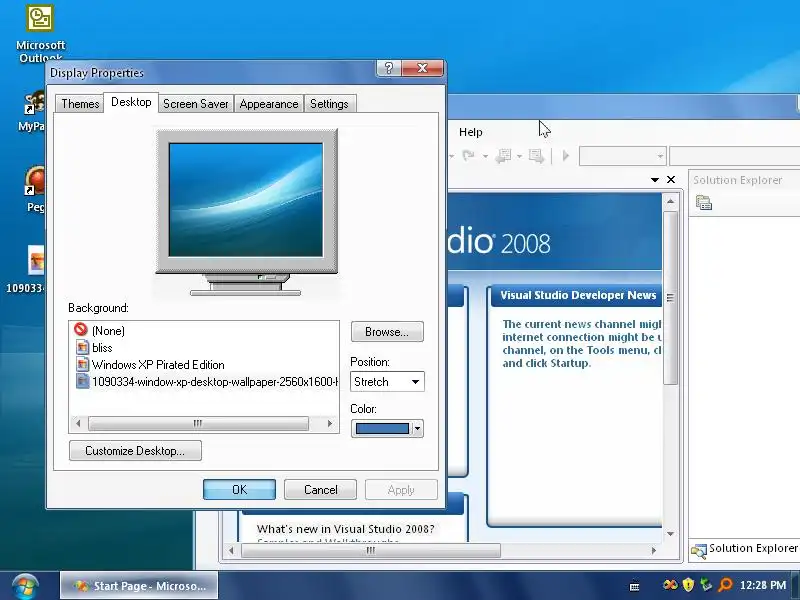Open the Screen Saver tab
Viewport: 800px width, 600px height.
click(195, 104)
